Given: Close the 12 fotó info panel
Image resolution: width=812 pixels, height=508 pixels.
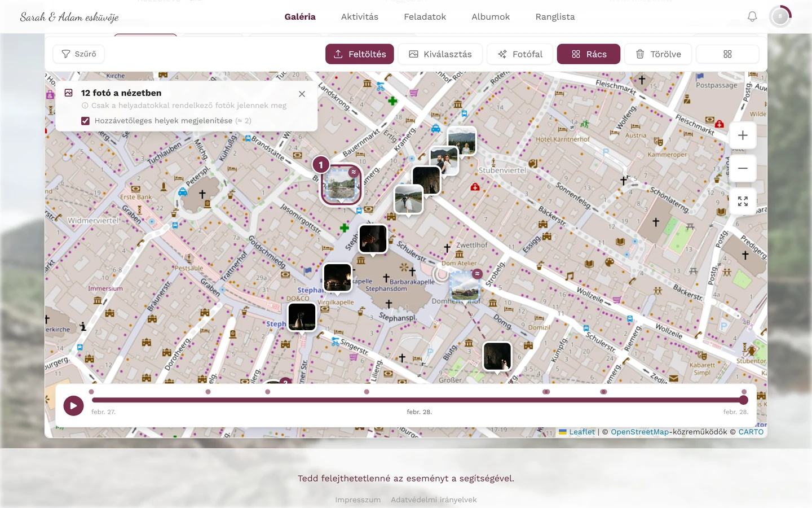Looking at the screenshot, I should pyautogui.click(x=302, y=94).
